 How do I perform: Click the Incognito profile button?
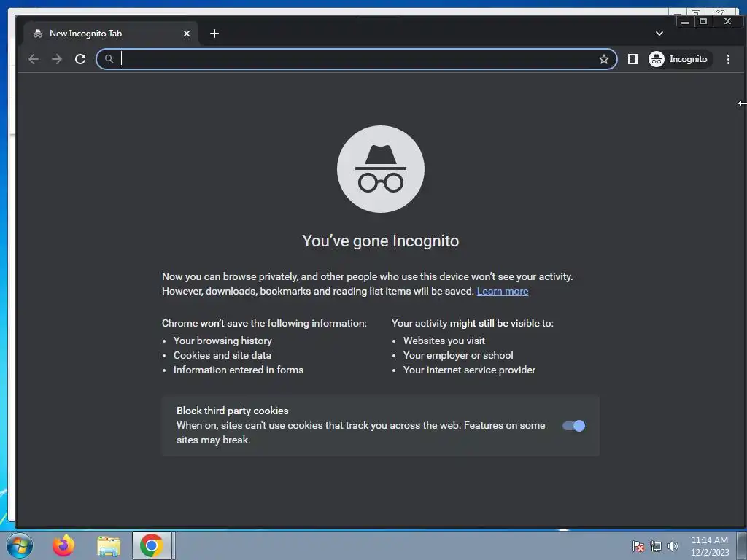pos(680,59)
